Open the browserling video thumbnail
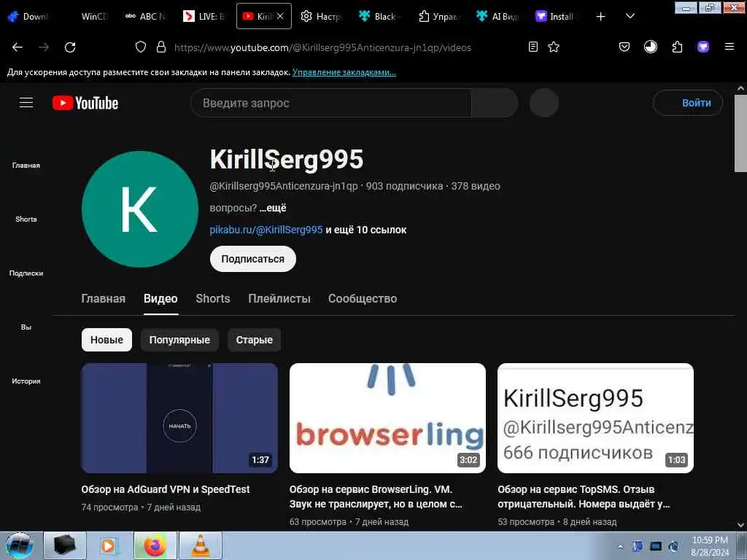Viewport: 747px width, 560px height. tap(388, 418)
